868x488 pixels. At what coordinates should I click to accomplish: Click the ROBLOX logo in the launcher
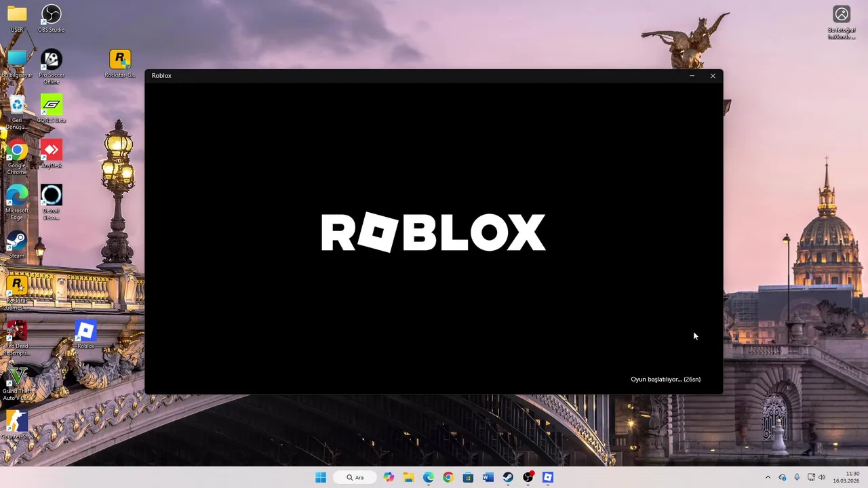(433, 232)
